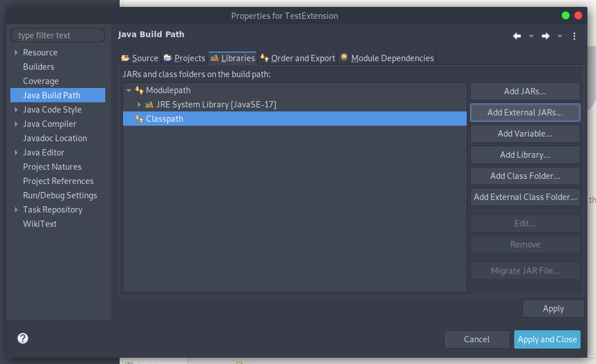The width and height of the screenshot is (596, 364).
Task: Click the Add Library... button
Action: [525, 155]
